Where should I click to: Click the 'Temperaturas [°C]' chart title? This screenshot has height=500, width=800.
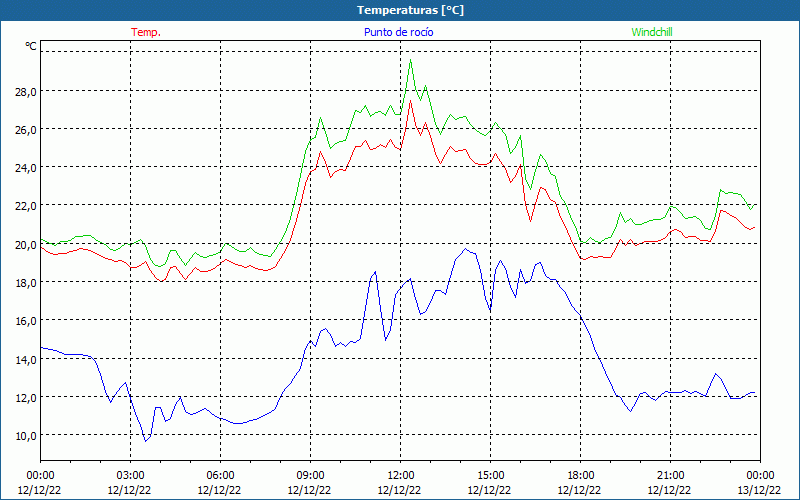410,10
